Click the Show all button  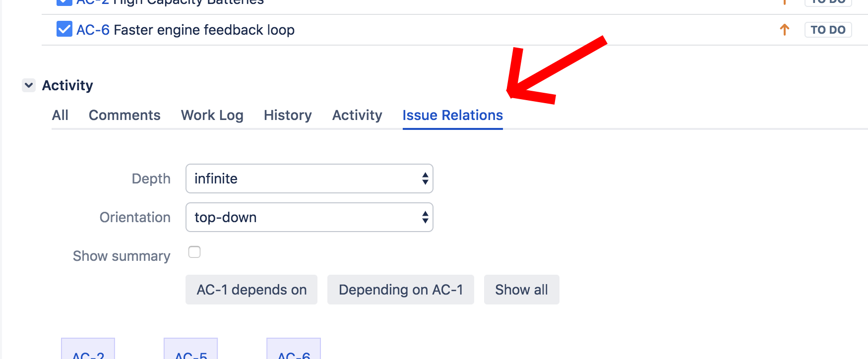[x=522, y=290]
